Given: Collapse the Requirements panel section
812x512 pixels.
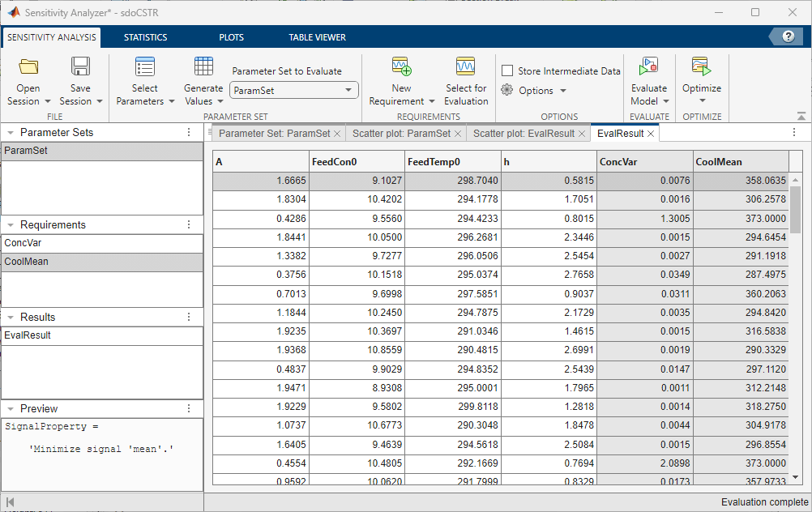Looking at the screenshot, I should click(11, 225).
